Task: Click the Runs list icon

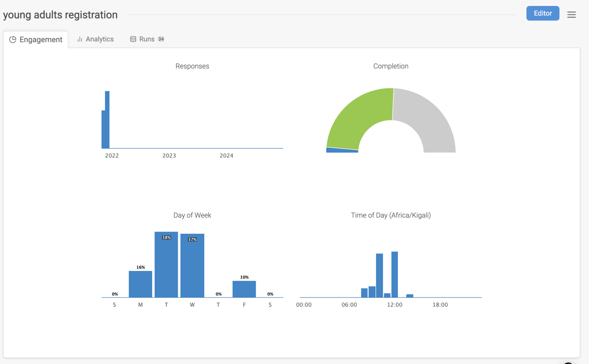Action: [133, 39]
